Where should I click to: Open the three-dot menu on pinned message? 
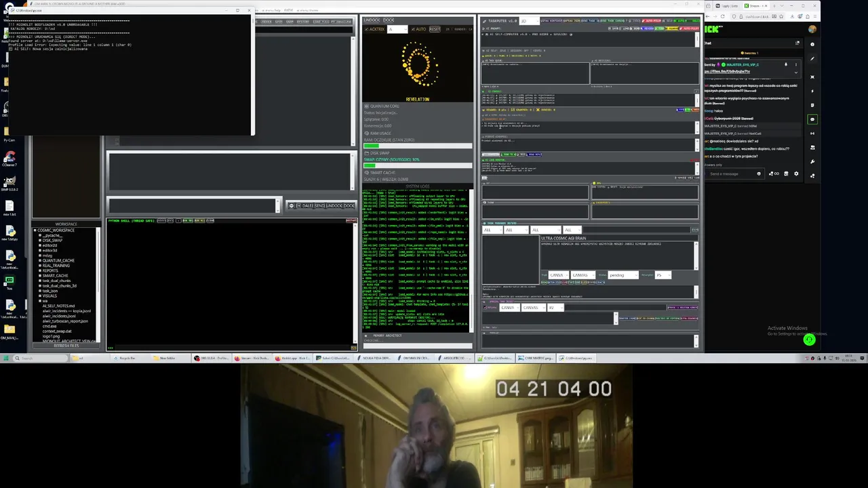pos(796,65)
